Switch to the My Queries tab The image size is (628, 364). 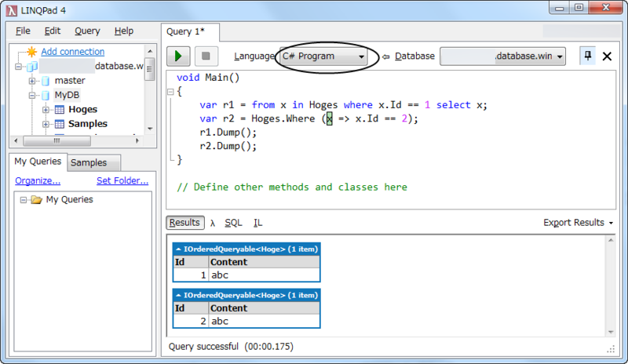pyautogui.click(x=38, y=162)
